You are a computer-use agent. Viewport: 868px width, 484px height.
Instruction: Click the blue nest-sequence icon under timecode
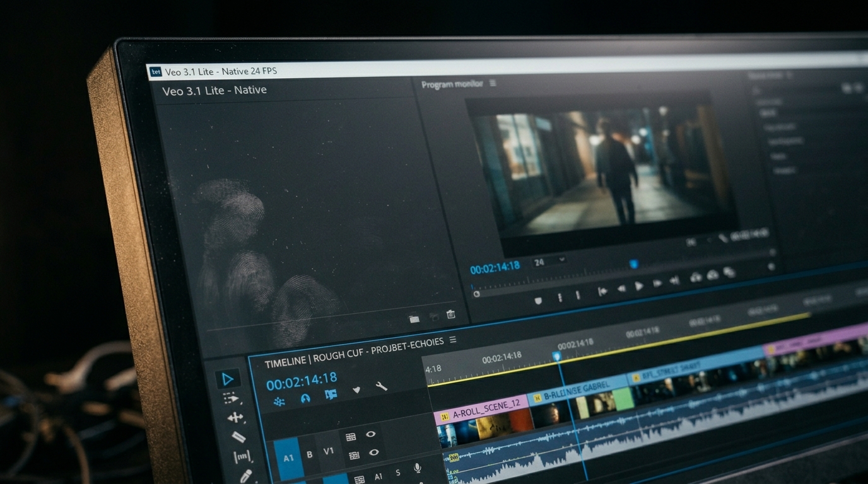(279, 401)
